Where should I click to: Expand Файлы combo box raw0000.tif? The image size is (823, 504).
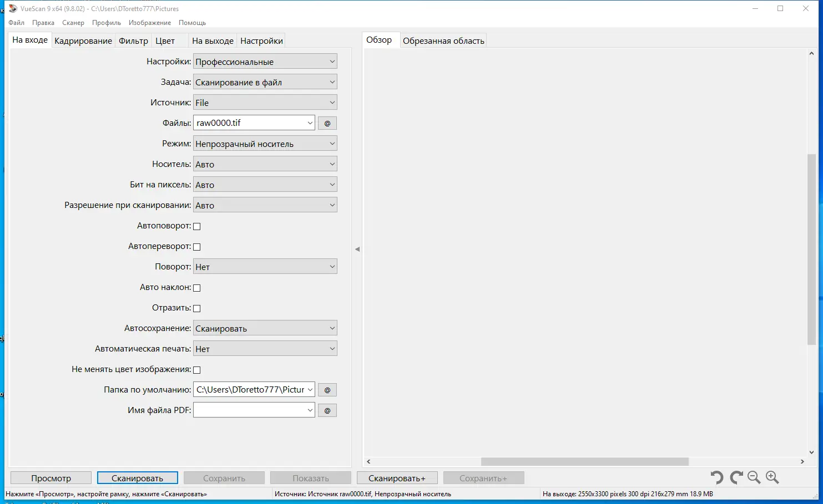pos(310,123)
